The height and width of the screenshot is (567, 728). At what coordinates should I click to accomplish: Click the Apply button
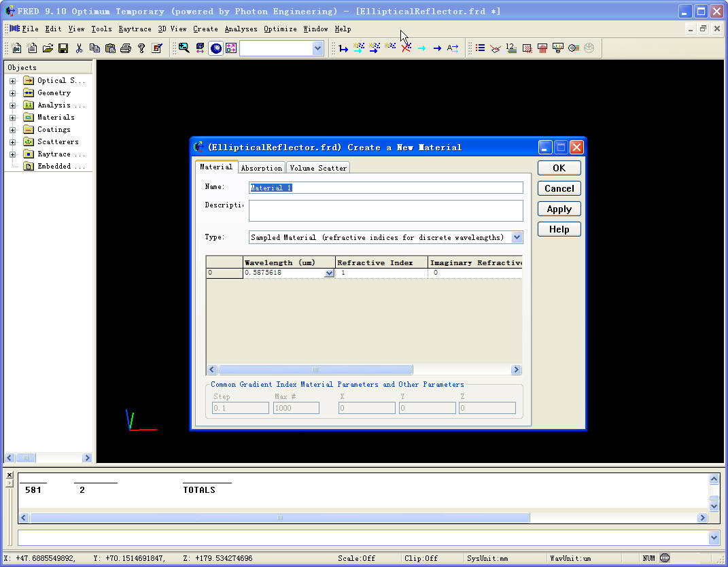(559, 209)
